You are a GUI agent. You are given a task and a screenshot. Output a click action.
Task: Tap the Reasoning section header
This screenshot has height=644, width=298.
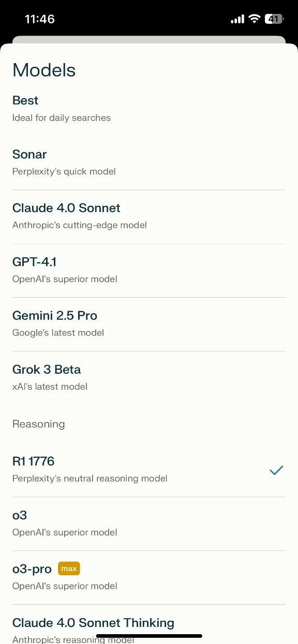(38, 424)
